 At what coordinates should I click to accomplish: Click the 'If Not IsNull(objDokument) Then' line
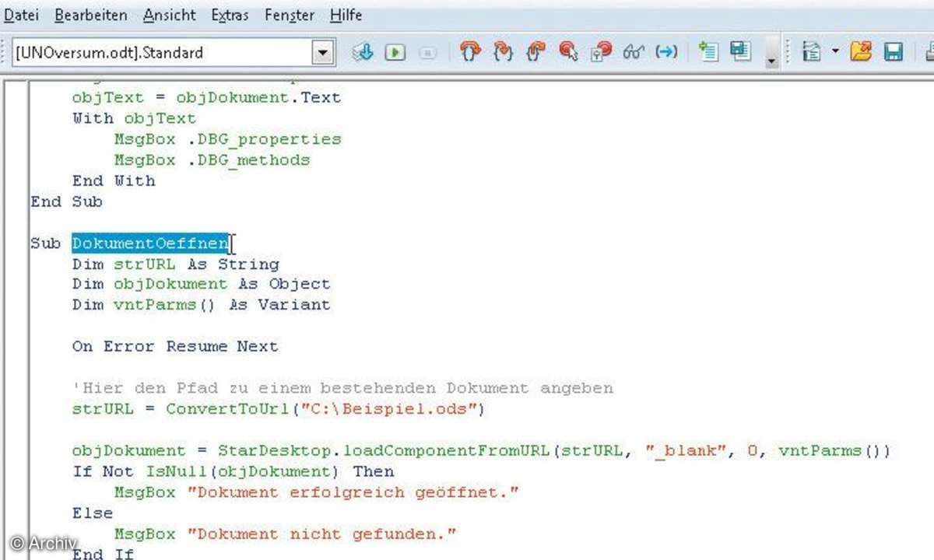[x=233, y=471]
